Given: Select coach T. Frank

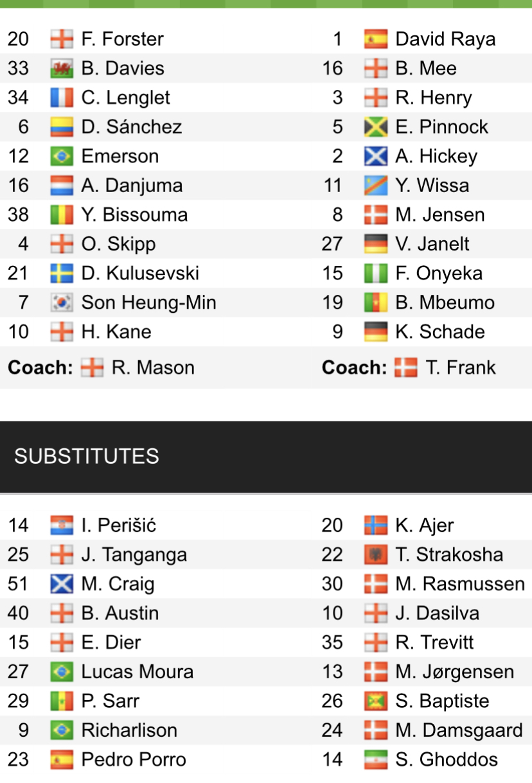Looking at the screenshot, I should [x=460, y=367].
